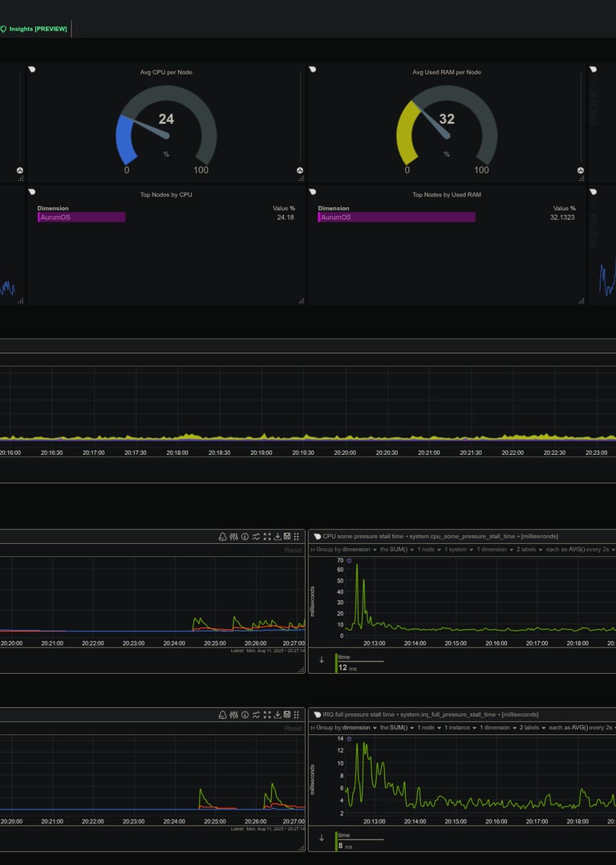Screen dimensions: 616x865
Task: Toggle 'time' dimension legend under IRQ pressure chart
Action: click(359, 841)
